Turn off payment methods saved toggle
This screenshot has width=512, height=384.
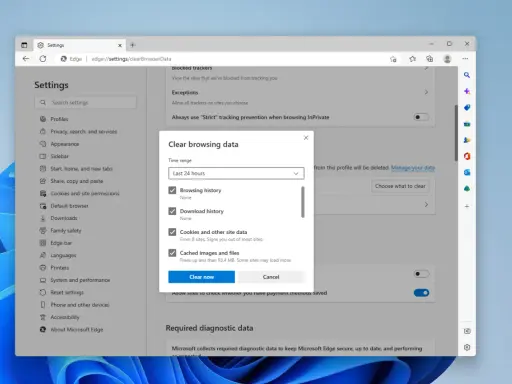click(x=421, y=293)
